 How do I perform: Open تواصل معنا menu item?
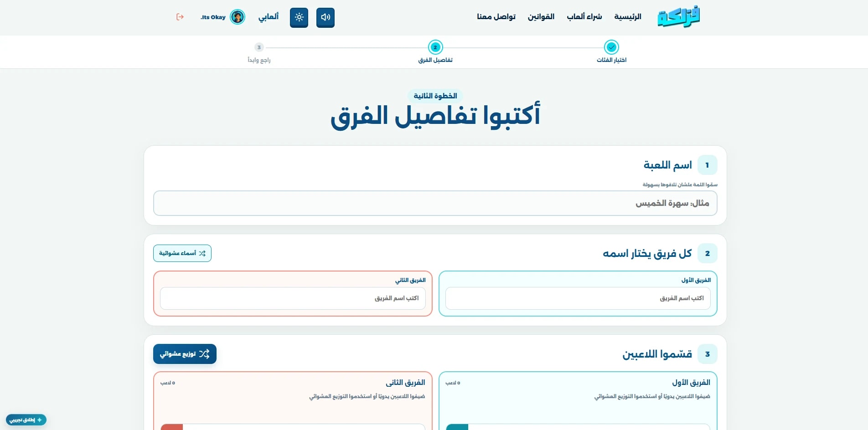click(496, 17)
